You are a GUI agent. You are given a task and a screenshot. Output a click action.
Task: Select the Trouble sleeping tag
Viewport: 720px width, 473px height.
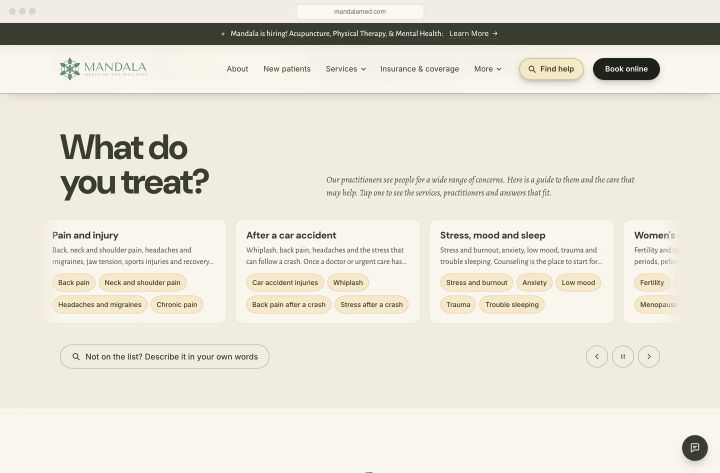tap(512, 304)
